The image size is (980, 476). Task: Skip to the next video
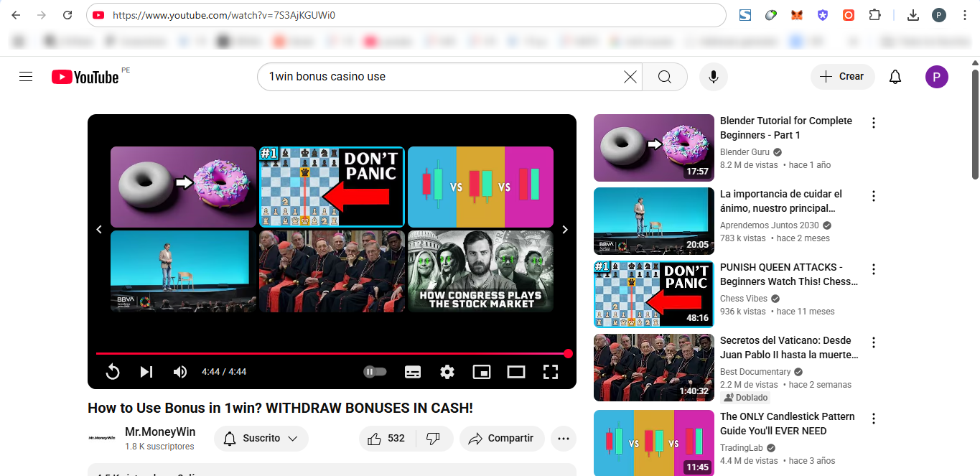pos(146,372)
